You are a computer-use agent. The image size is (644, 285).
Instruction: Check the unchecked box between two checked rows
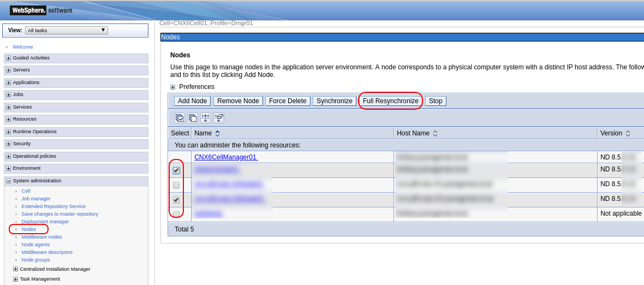176,185
